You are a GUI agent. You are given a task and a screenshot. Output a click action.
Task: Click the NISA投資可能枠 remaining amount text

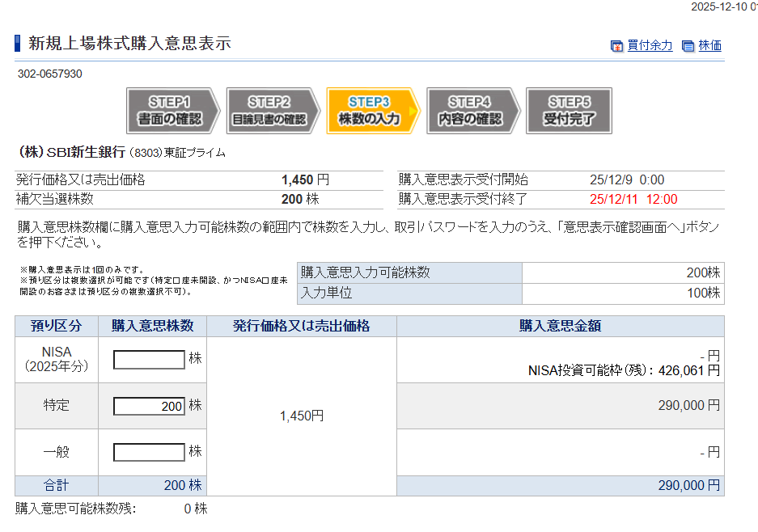623,371
